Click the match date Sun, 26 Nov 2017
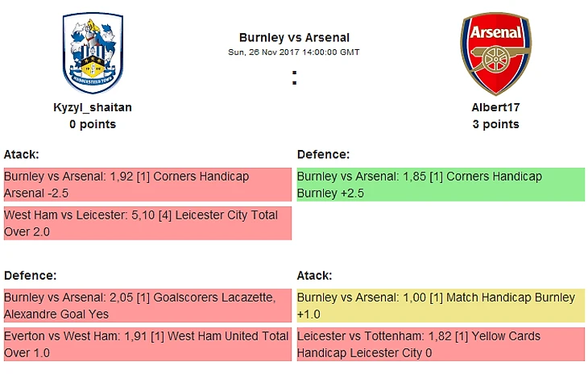 click(x=294, y=52)
